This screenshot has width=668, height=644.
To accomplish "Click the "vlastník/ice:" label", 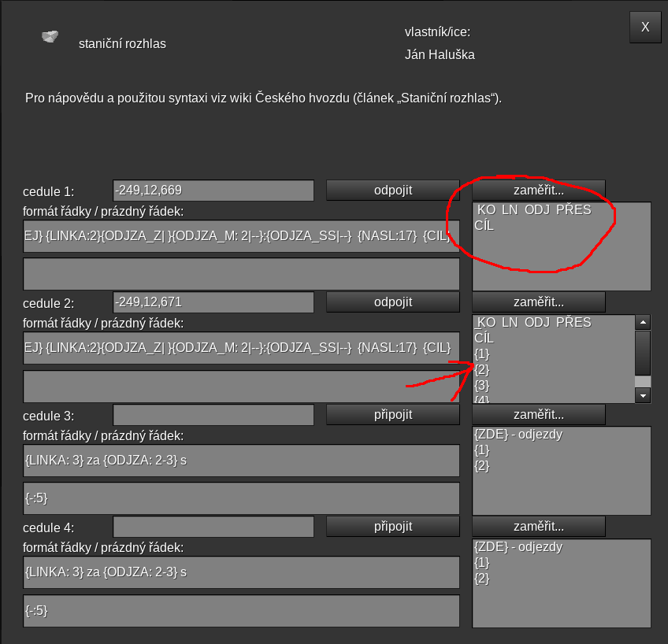I will point(437,32).
